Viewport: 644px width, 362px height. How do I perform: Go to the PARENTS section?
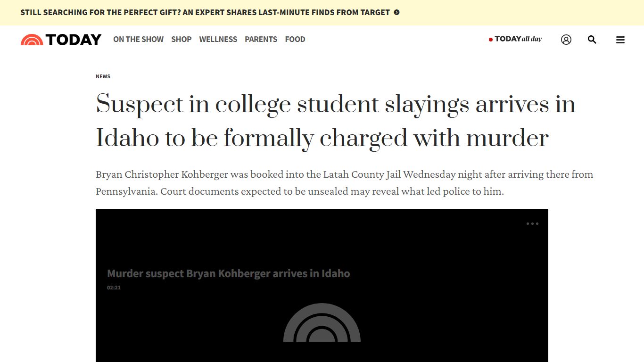[x=261, y=39]
